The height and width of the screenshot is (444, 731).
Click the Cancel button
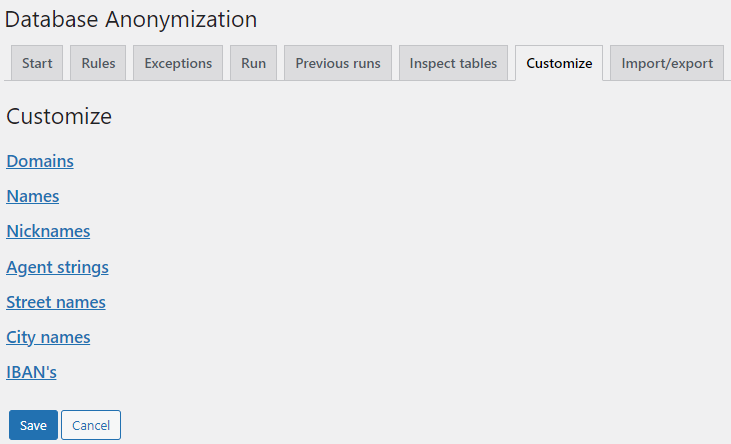click(x=91, y=425)
